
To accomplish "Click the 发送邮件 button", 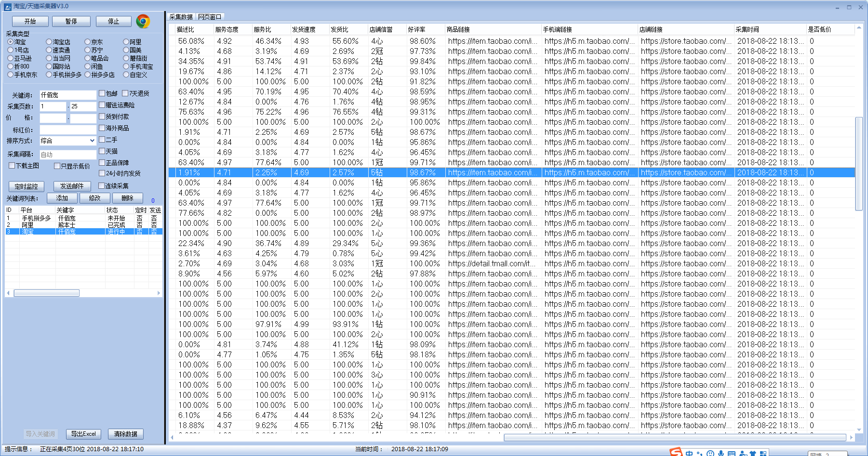I will point(72,186).
